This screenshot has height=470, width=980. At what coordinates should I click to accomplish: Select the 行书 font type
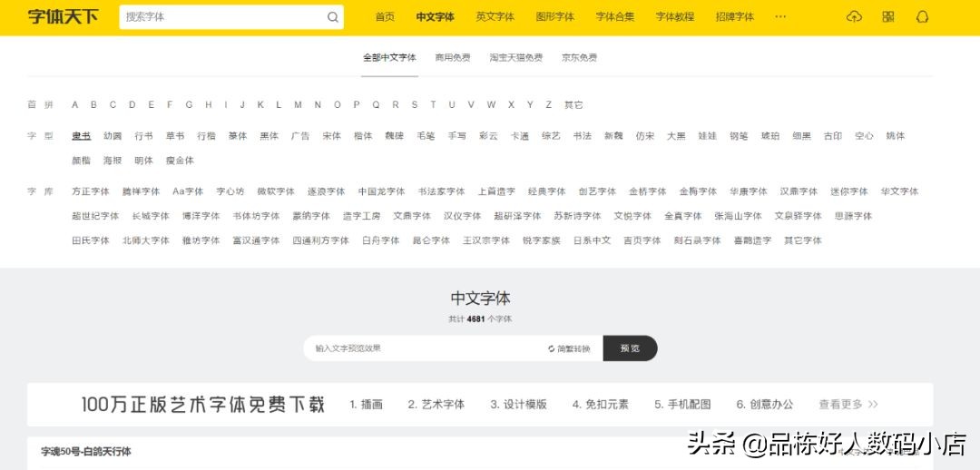143,135
